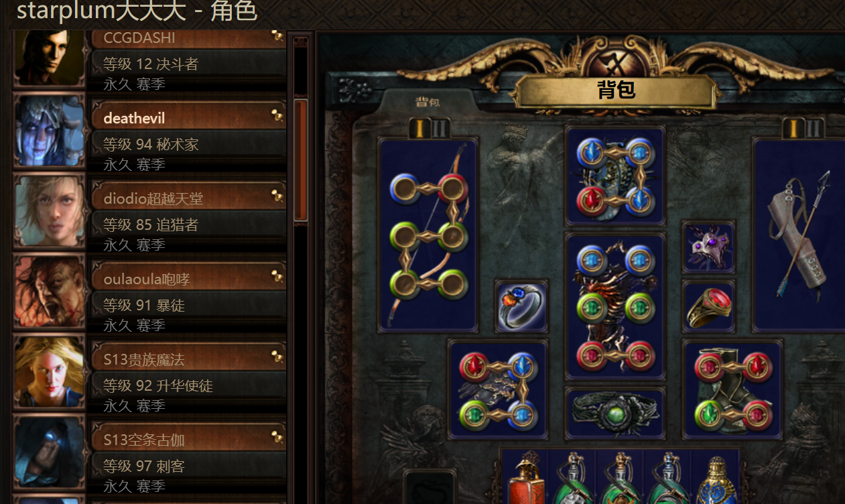The width and height of the screenshot is (845, 504).
Task: Select the ruby gold ring on right
Action: 708,306
